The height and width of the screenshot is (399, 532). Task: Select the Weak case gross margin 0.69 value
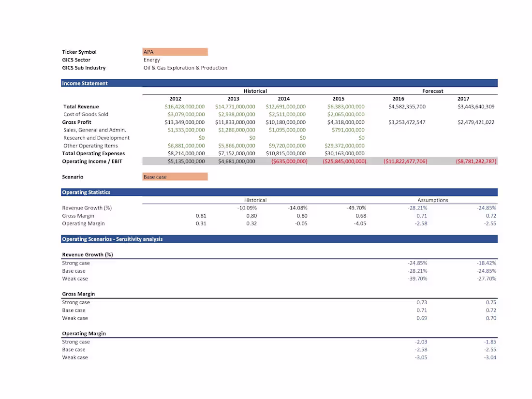(x=421, y=318)
